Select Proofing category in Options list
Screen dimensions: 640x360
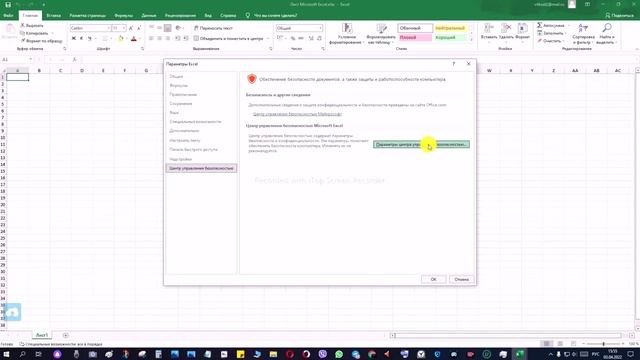pyautogui.click(x=183, y=95)
